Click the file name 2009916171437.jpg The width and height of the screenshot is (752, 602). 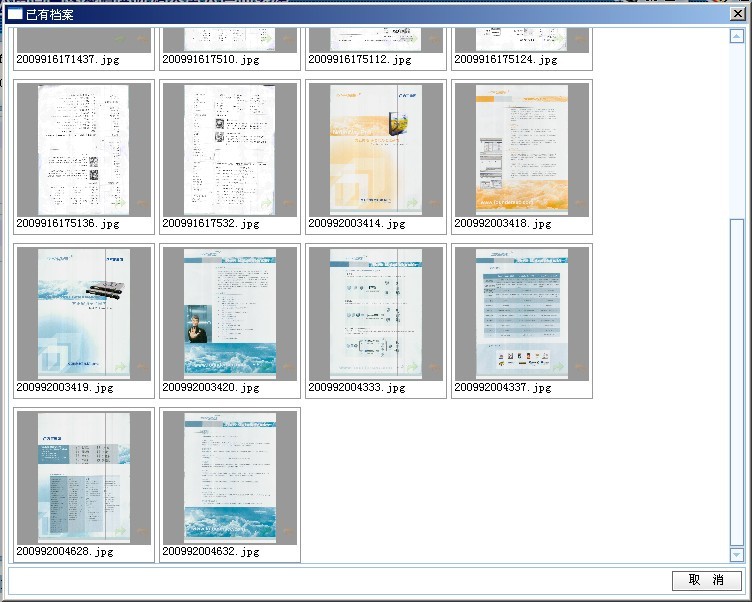[x=68, y=60]
